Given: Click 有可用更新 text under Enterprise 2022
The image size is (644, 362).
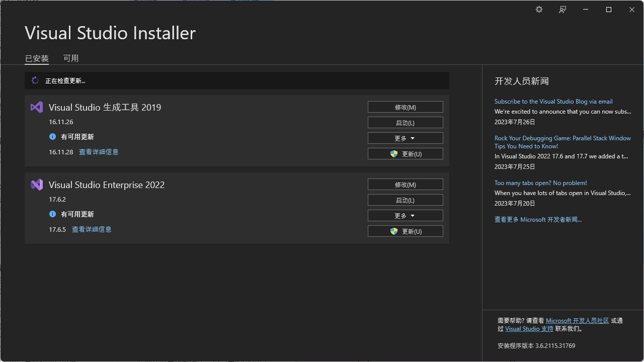Looking at the screenshot, I should click(77, 214).
